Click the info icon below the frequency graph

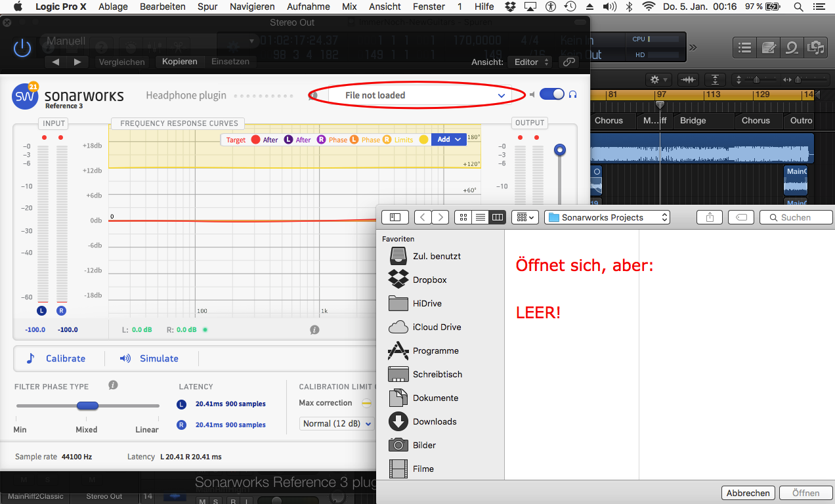coord(314,329)
